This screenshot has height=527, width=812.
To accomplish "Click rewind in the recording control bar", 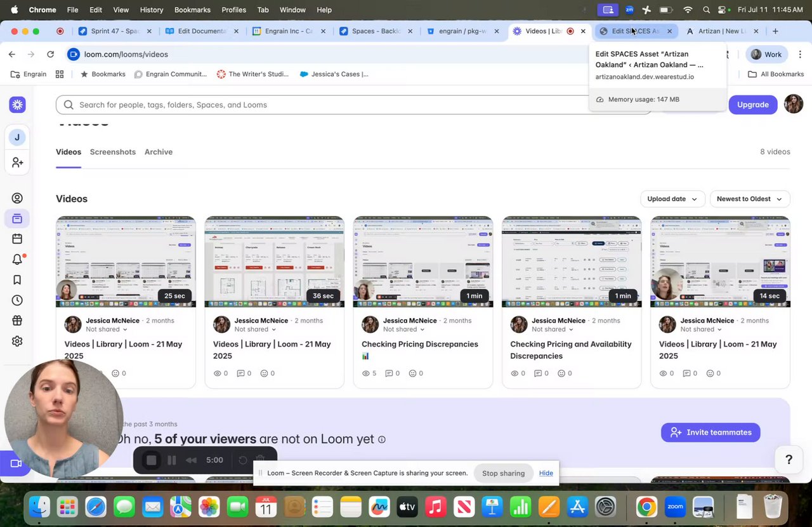I will tap(191, 460).
